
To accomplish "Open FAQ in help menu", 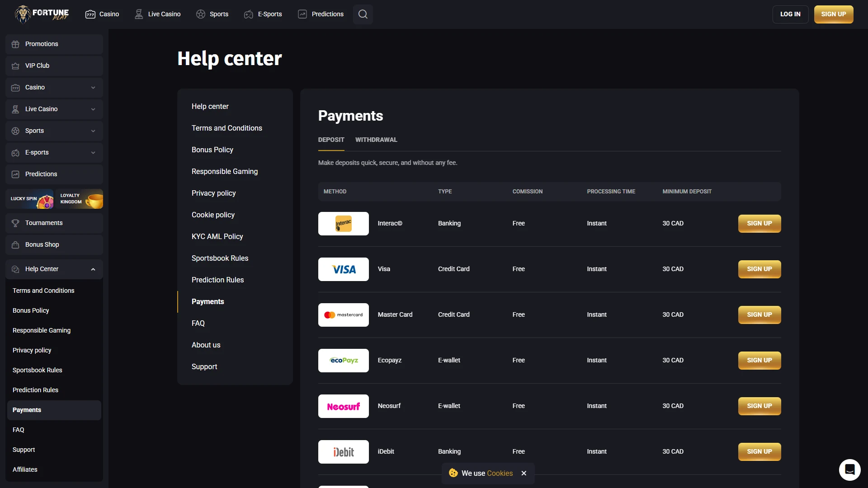I will point(198,323).
